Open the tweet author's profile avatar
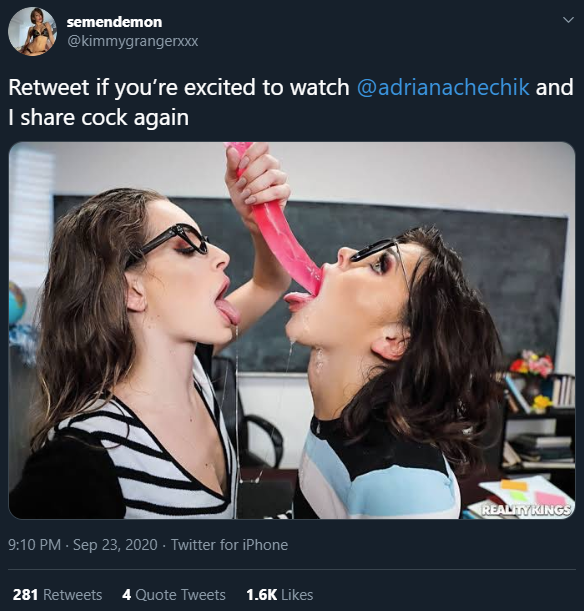The width and height of the screenshot is (584, 611). (32, 32)
